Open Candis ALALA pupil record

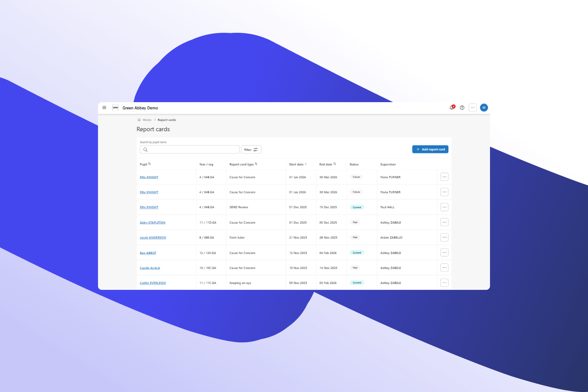tap(150, 268)
